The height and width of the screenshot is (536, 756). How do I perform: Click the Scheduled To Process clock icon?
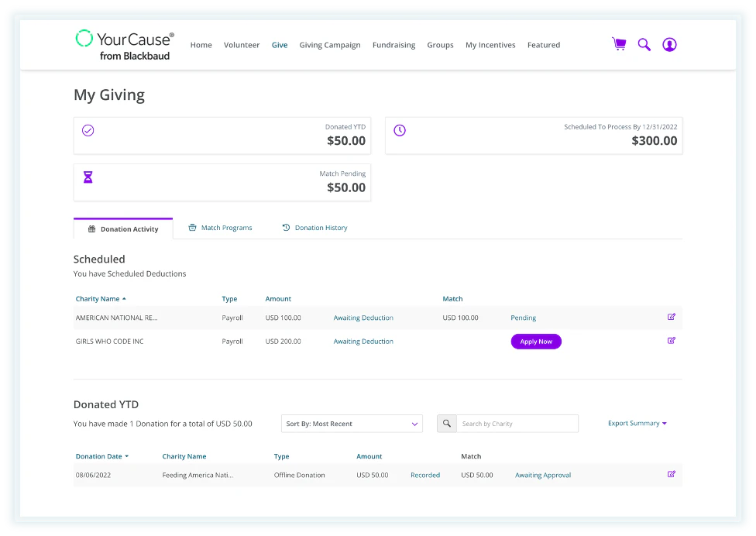coord(400,130)
